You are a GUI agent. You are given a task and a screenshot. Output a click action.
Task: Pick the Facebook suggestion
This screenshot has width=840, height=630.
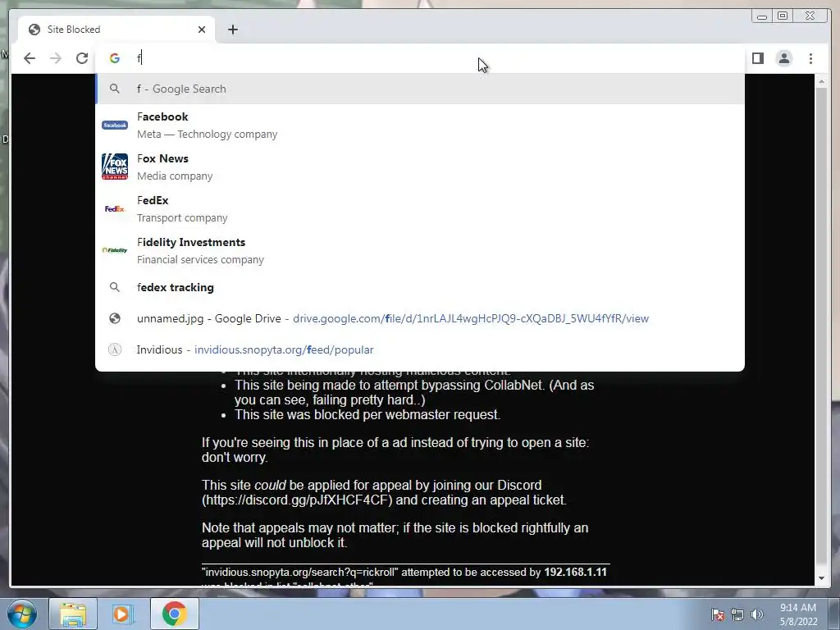[x=419, y=125]
